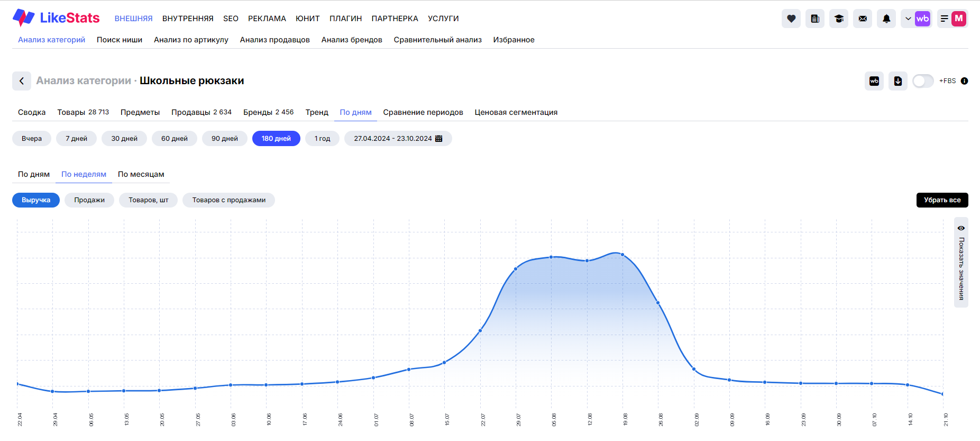The image size is (980, 441).
Task: Download report with the download icon
Action: (x=898, y=81)
